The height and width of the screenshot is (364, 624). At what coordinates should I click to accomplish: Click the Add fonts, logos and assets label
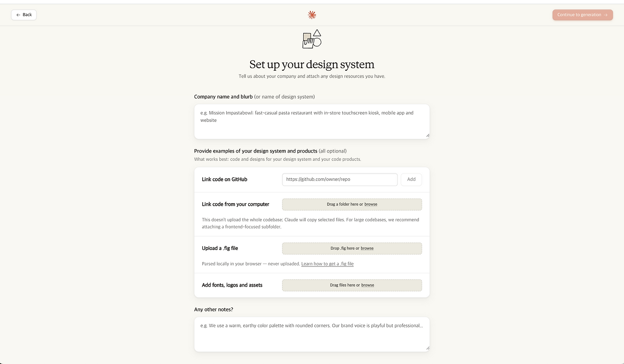[232, 286]
